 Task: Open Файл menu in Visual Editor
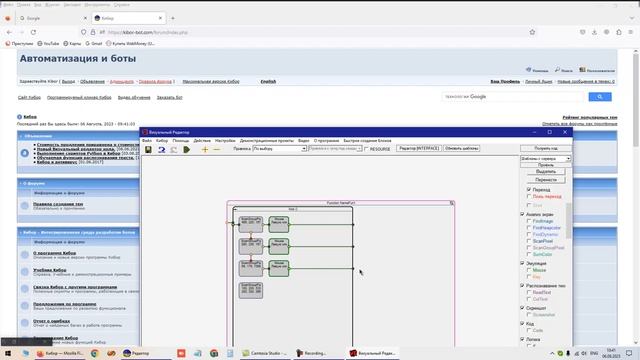(147, 140)
